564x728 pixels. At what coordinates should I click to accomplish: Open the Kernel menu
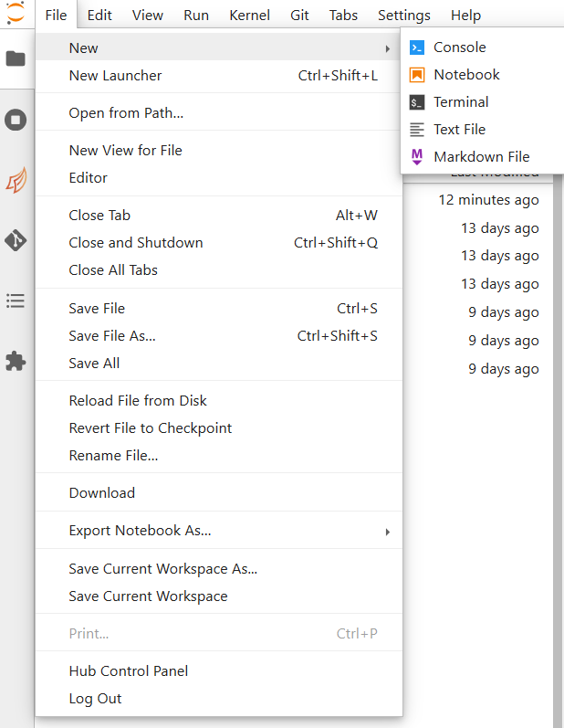click(249, 16)
